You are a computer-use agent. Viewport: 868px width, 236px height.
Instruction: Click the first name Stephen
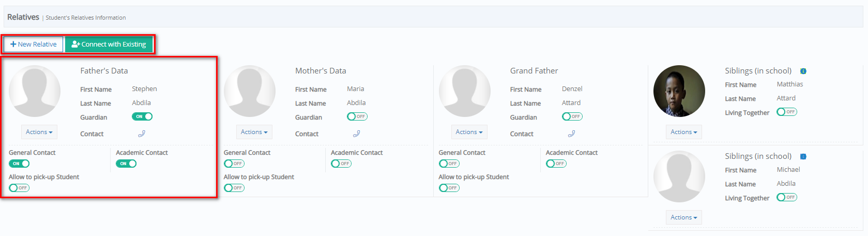tap(144, 89)
